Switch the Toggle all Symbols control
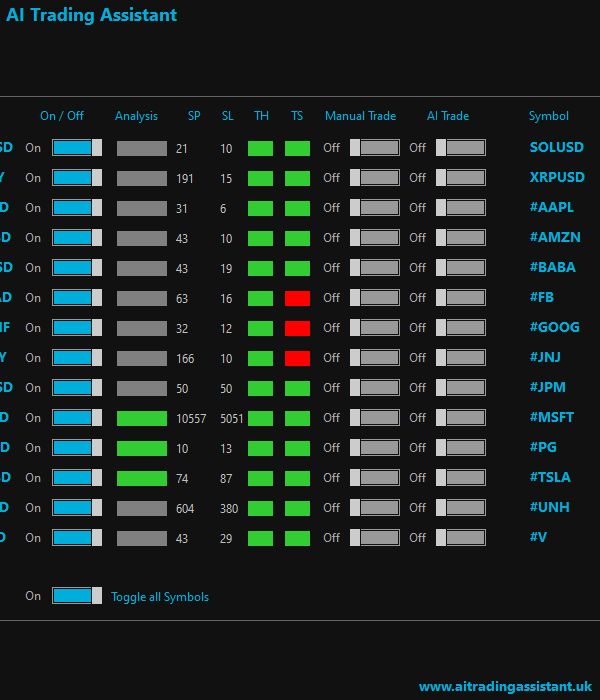Image resolution: width=600 pixels, height=700 pixels. point(77,596)
